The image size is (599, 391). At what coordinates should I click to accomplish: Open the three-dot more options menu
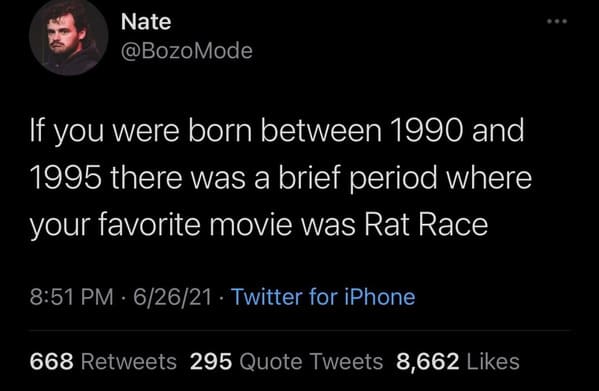click(x=557, y=21)
